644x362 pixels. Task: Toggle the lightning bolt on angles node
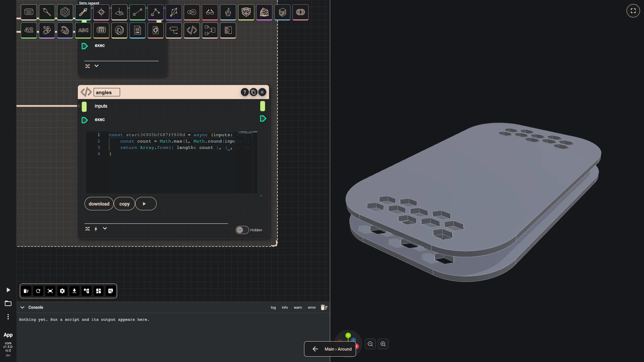click(96, 229)
